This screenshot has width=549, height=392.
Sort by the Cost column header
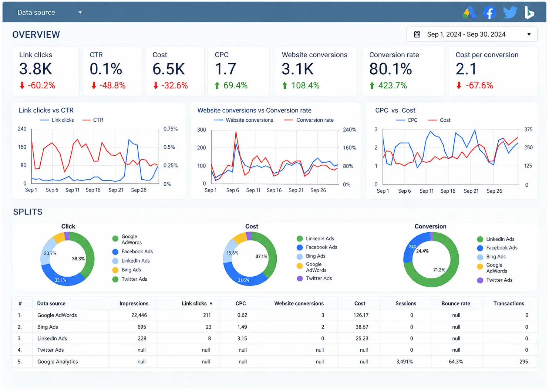tap(360, 304)
